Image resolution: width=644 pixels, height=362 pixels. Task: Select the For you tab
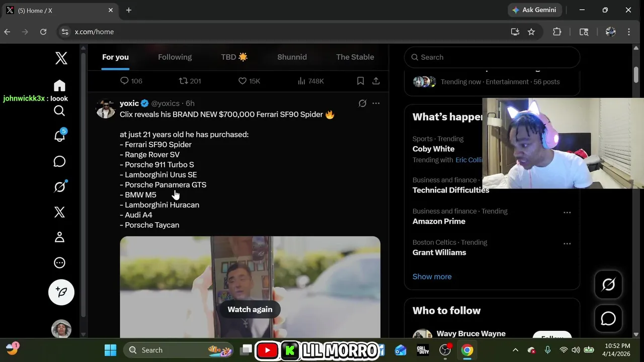[x=115, y=57]
